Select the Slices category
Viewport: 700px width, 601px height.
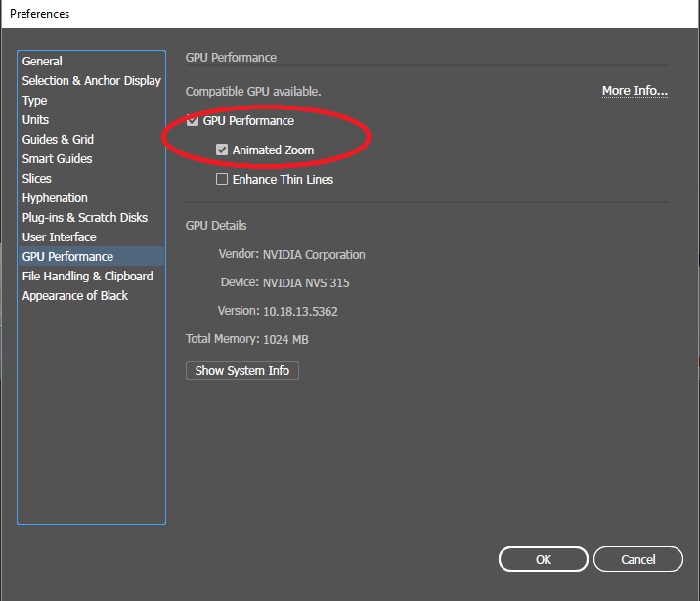pos(91,179)
